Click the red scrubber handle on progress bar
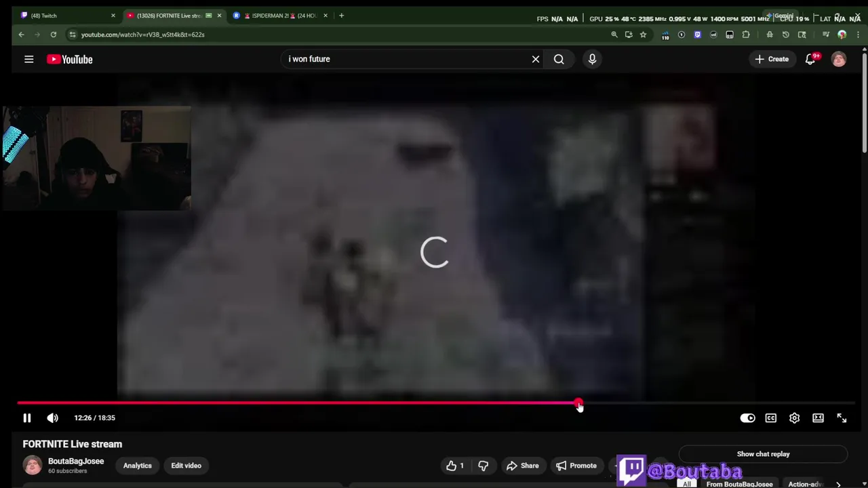The image size is (868, 488). tap(578, 403)
